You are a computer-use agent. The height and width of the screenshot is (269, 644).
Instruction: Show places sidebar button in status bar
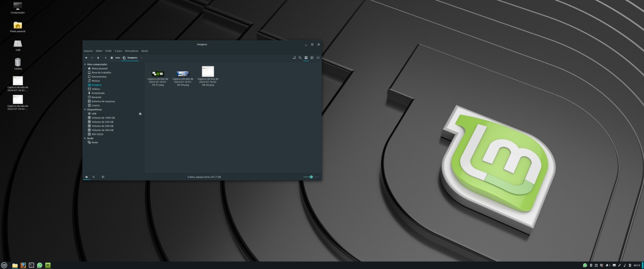(x=87, y=177)
